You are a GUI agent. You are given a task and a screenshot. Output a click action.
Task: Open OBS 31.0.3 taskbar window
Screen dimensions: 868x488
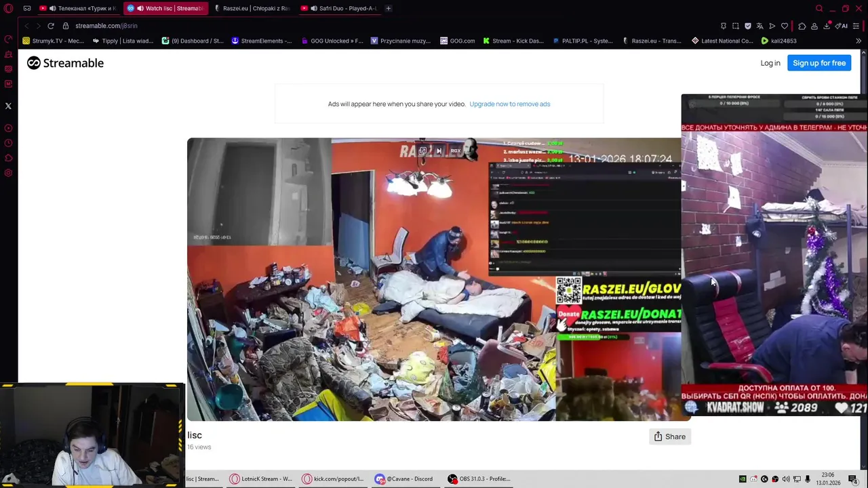click(478, 479)
